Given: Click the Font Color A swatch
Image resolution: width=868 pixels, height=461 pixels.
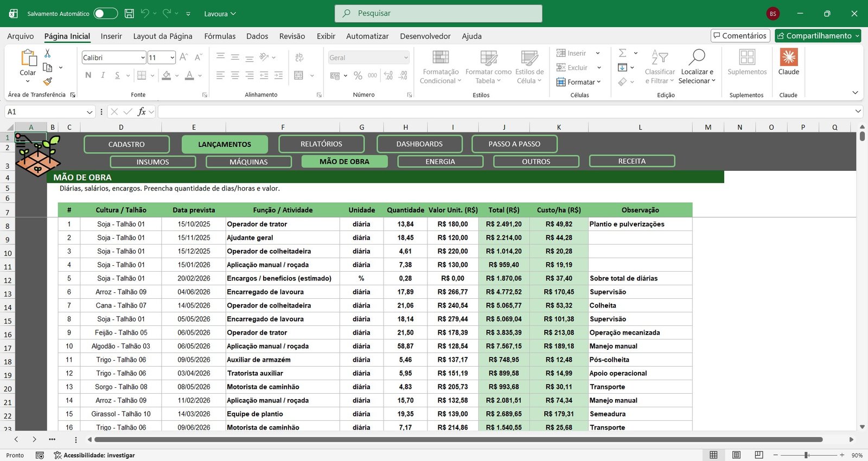Looking at the screenshot, I should (x=189, y=75).
